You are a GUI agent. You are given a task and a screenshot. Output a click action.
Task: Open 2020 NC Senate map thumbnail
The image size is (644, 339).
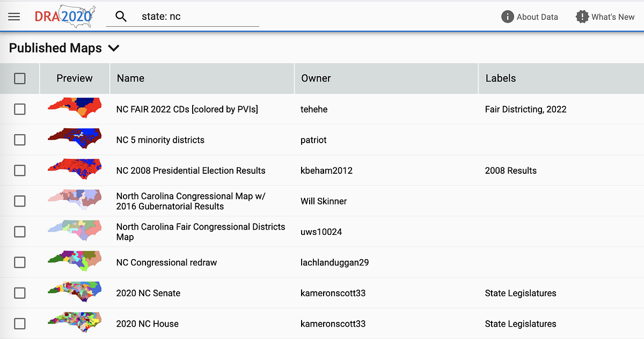(x=75, y=293)
